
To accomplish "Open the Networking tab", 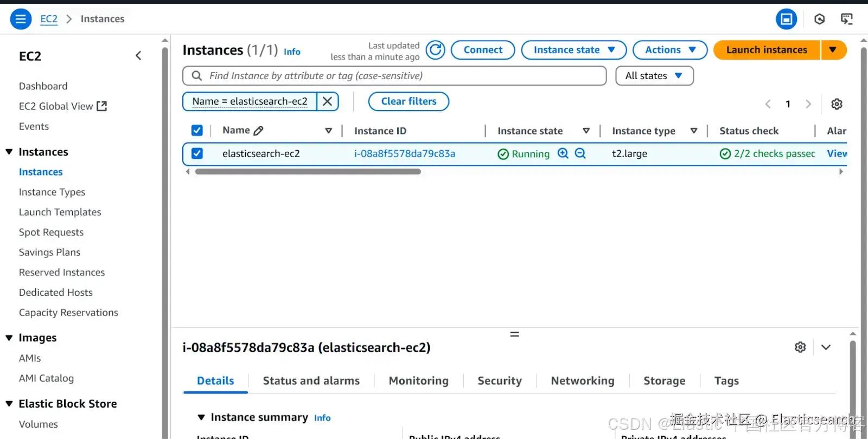I will pyautogui.click(x=583, y=381).
